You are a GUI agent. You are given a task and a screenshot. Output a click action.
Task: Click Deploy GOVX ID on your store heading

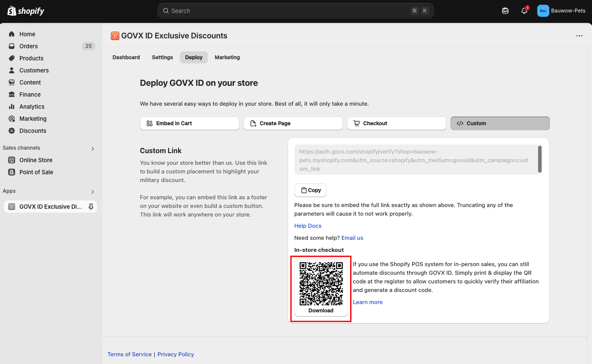pos(199,83)
